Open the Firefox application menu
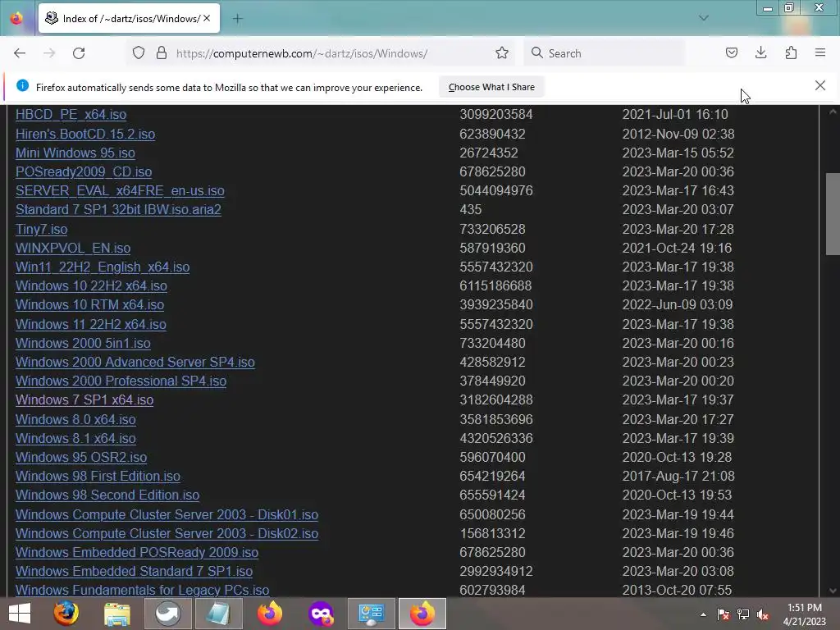The width and height of the screenshot is (840, 630). coord(820,53)
